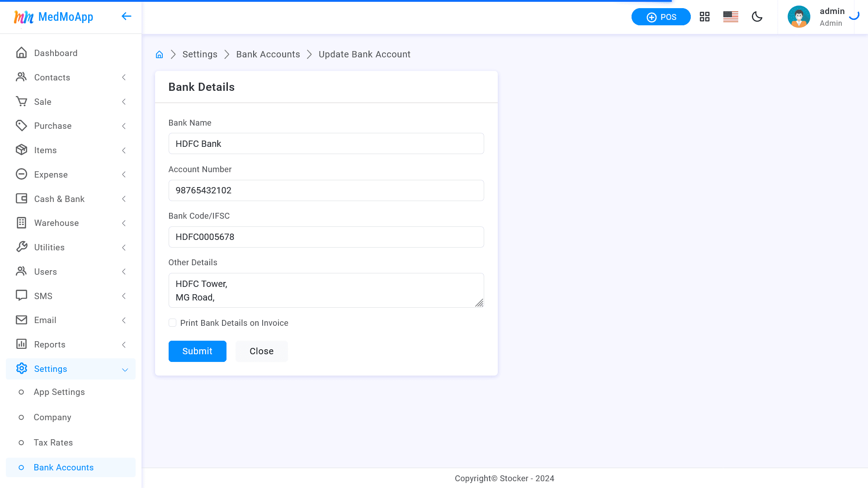Open the Reports menu item
The width and height of the screenshot is (868, 488).
[71, 344]
